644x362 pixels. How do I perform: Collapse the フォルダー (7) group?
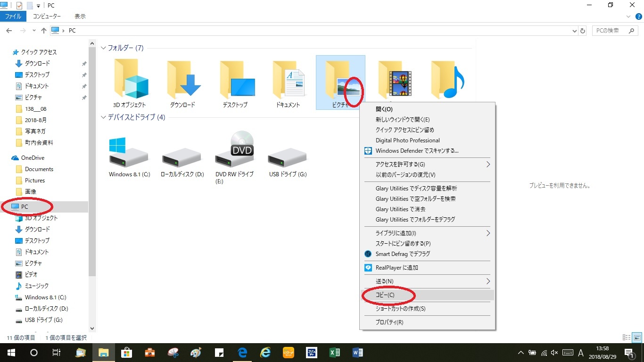pos(104,48)
